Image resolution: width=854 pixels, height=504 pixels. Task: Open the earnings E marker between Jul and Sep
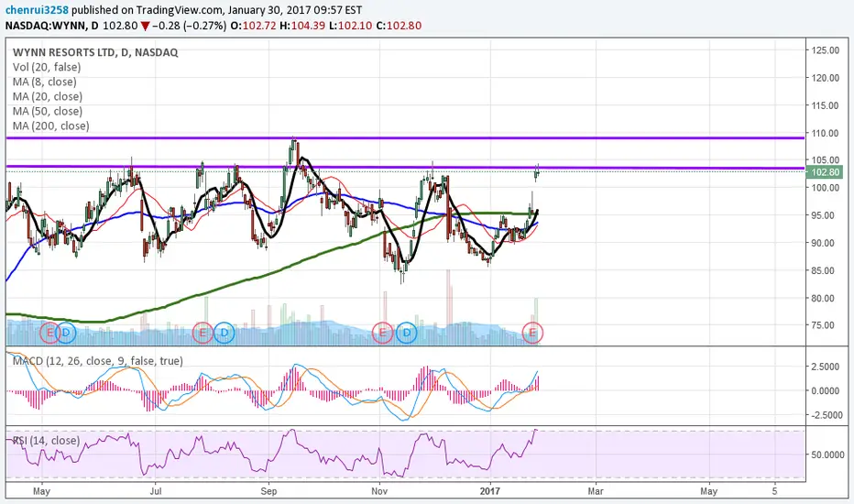pyautogui.click(x=203, y=333)
